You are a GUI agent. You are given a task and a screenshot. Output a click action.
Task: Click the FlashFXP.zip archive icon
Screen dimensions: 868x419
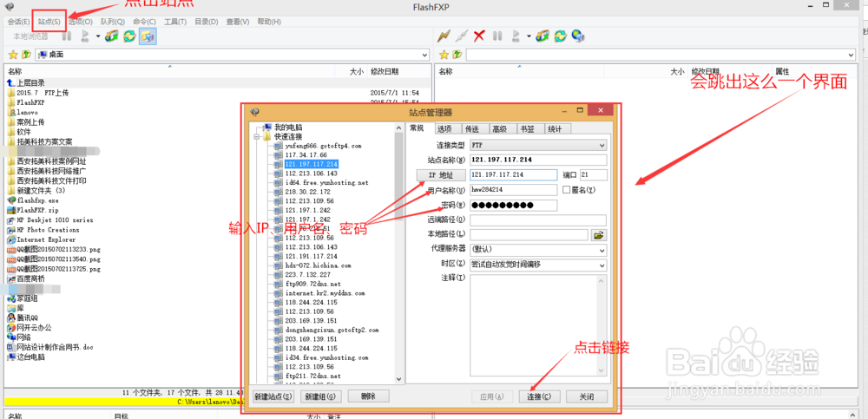(x=11, y=210)
